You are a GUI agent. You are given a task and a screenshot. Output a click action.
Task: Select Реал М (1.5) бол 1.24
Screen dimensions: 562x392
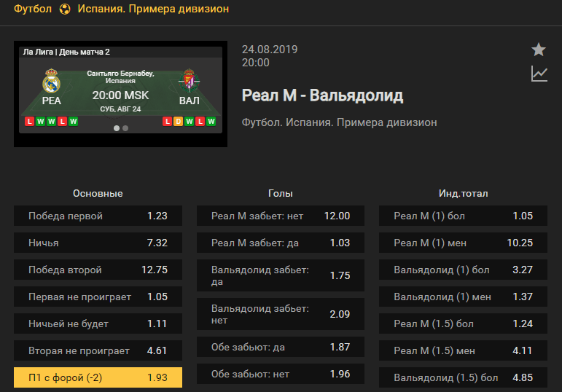(463, 324)
